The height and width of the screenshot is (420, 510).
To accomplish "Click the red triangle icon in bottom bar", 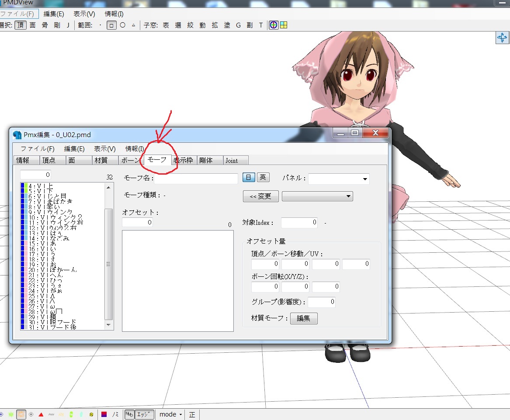I will (x=41, y=414).
